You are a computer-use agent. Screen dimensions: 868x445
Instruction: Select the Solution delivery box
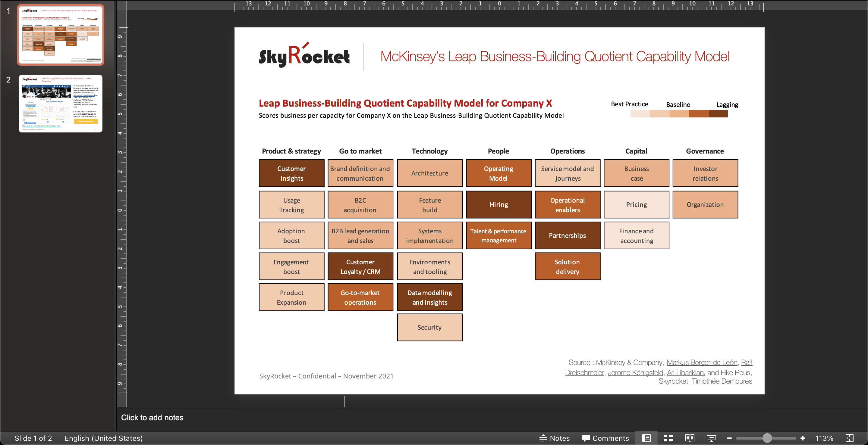[568, 266]
